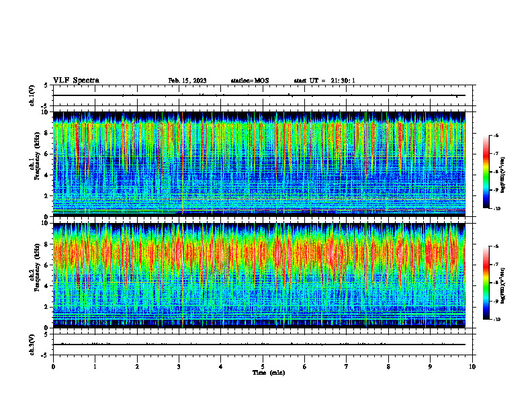Click the ch.2 frequency axis "2" tick label
Viewport: 532px width, 411px height.
pos(47,307)
